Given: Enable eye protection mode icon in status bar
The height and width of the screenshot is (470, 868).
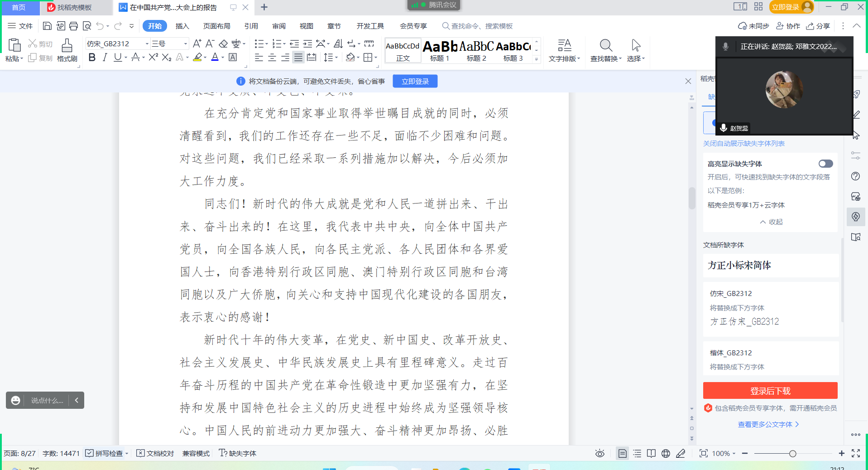Looking at the screenshot, I should tap(600, 453).
